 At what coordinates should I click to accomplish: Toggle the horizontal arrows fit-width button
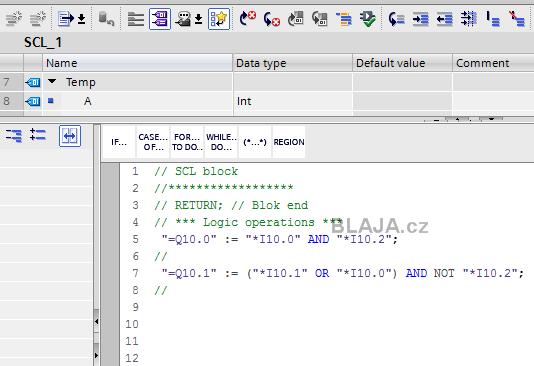70,136
